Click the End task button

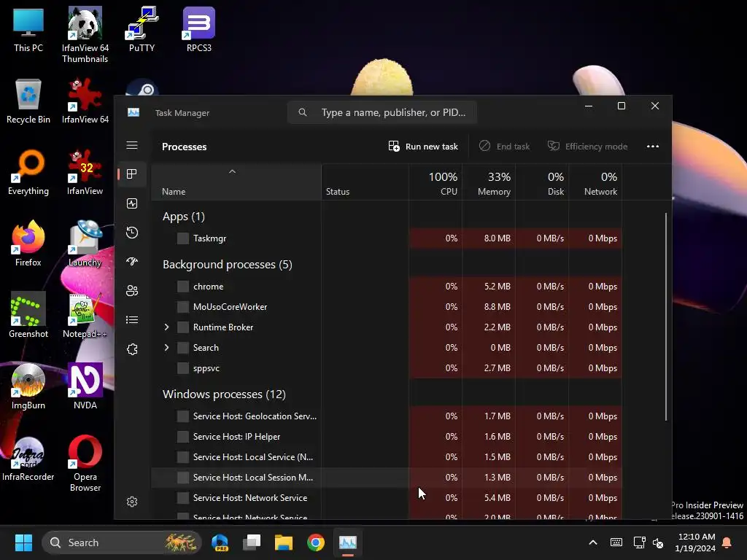(505, 146)
